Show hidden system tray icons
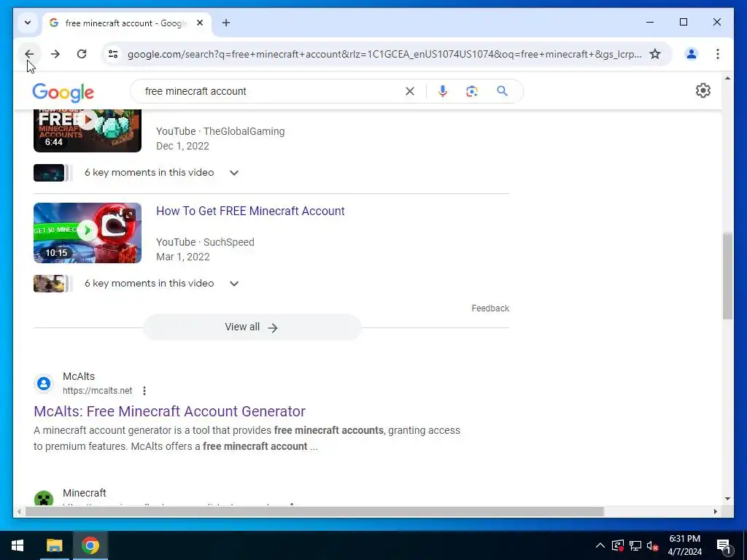This screenshot has height=560, width=747. pos(600,545)
